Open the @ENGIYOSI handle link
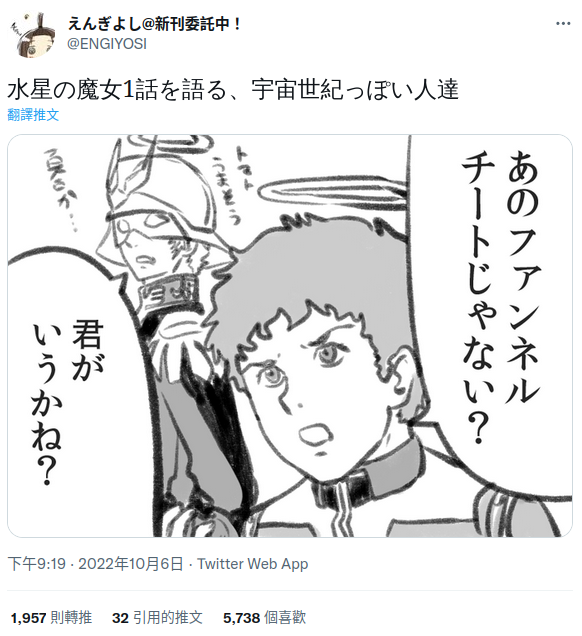 [x=107, y=44]
